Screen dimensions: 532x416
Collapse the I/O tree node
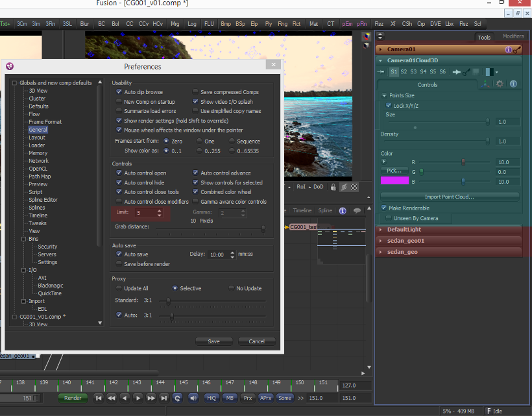(24, 270)
